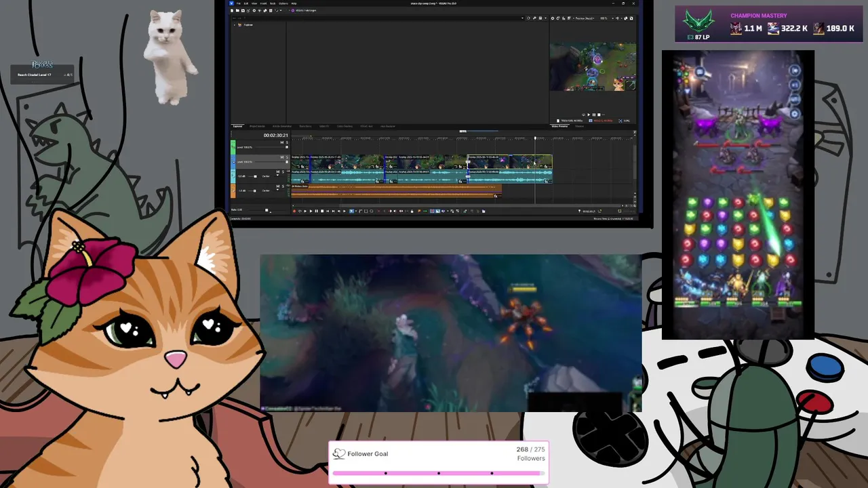Viewport: 868px width, 488px height.
Task: Click the playhead marker on timeline ruler
Action: point(534,138)
